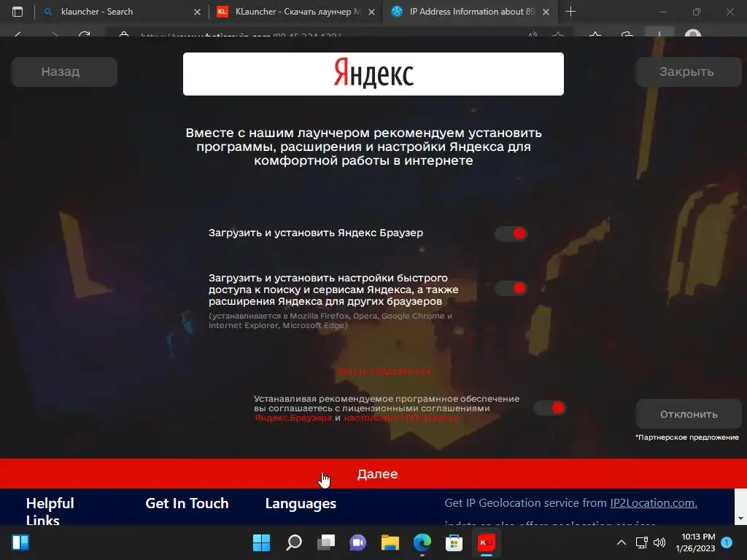Click the Get In Touch footer heading

point(187,503)
